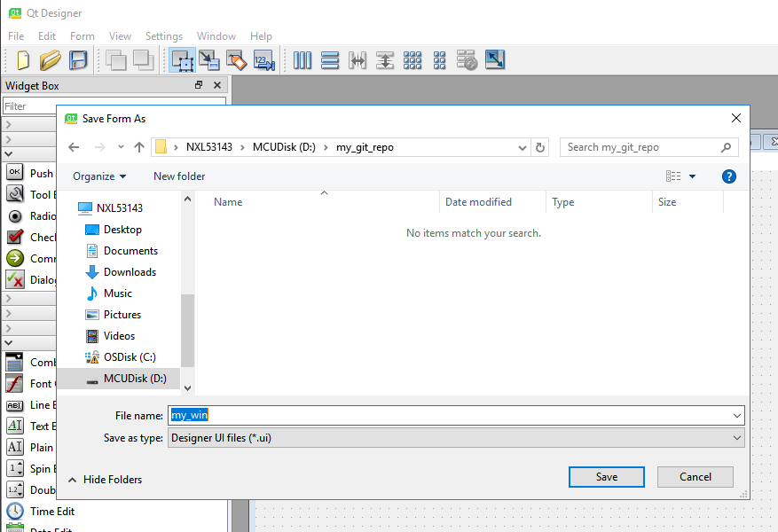Apply Lay Out Horizontally in Splitter icon

[358, 60]
